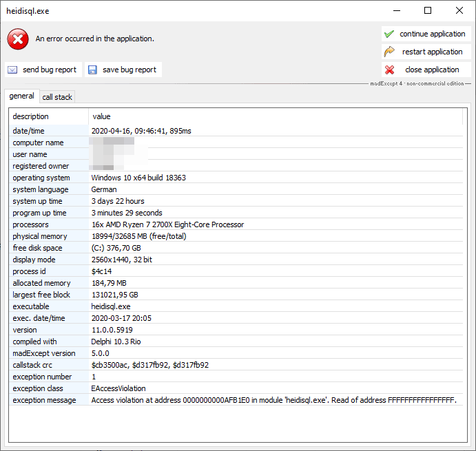Select the date/time row label
The image size is (476, 451).
click(28, 131)
